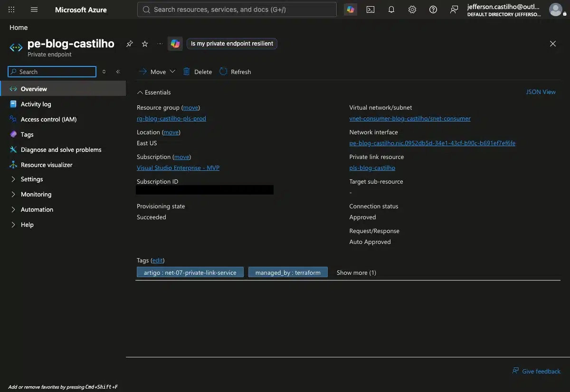Viewport: 570px width, 392px height.
Task: Click the managed_by : terraform tag
Action: [x=288, y=272]
